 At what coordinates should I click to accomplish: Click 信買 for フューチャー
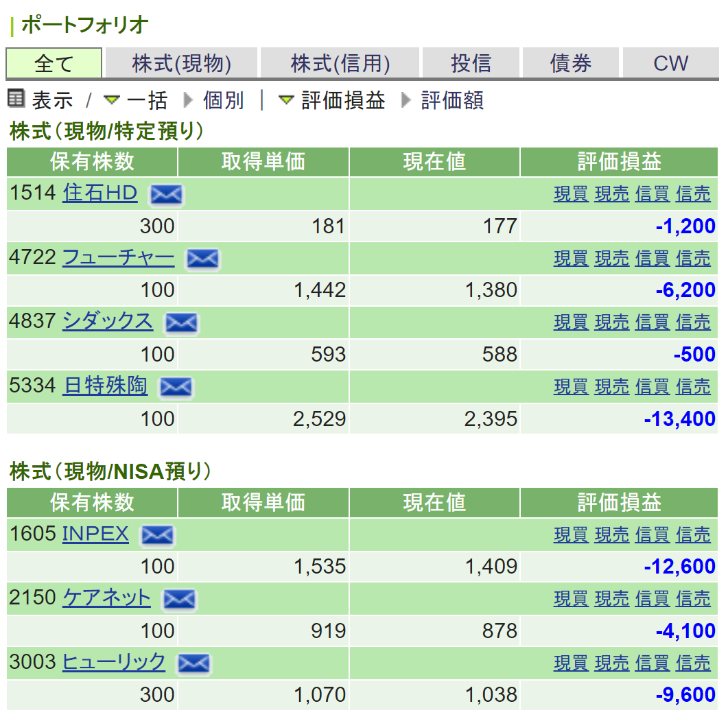(x=653, y=258)
